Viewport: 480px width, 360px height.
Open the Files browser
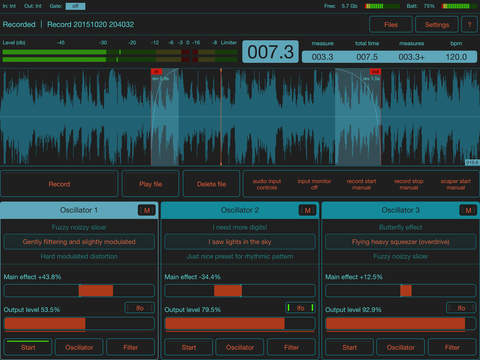coord(391,25)
